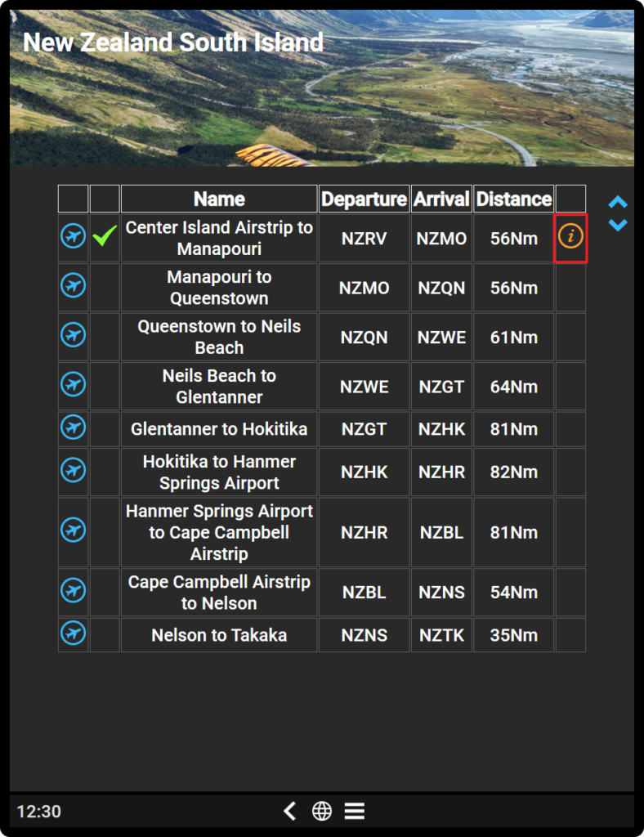
Task: Click the Departure column header
Action: click(x=364, y=199)
